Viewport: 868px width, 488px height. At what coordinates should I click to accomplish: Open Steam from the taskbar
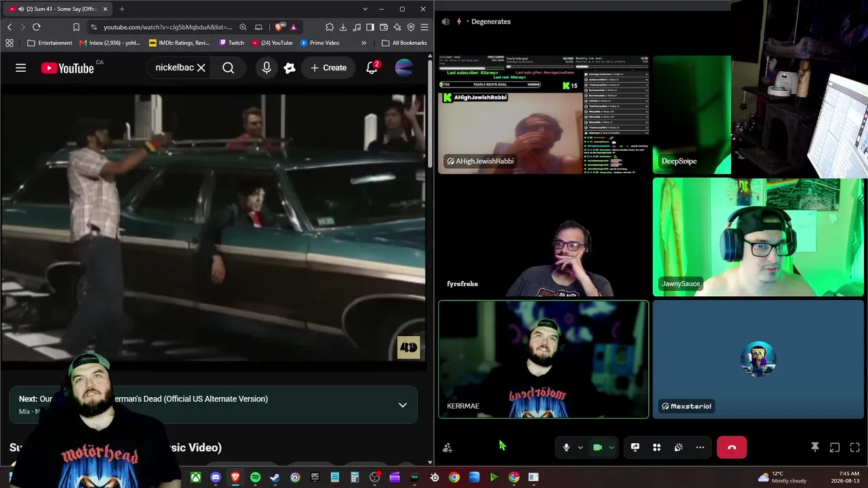tap(275, 477)
